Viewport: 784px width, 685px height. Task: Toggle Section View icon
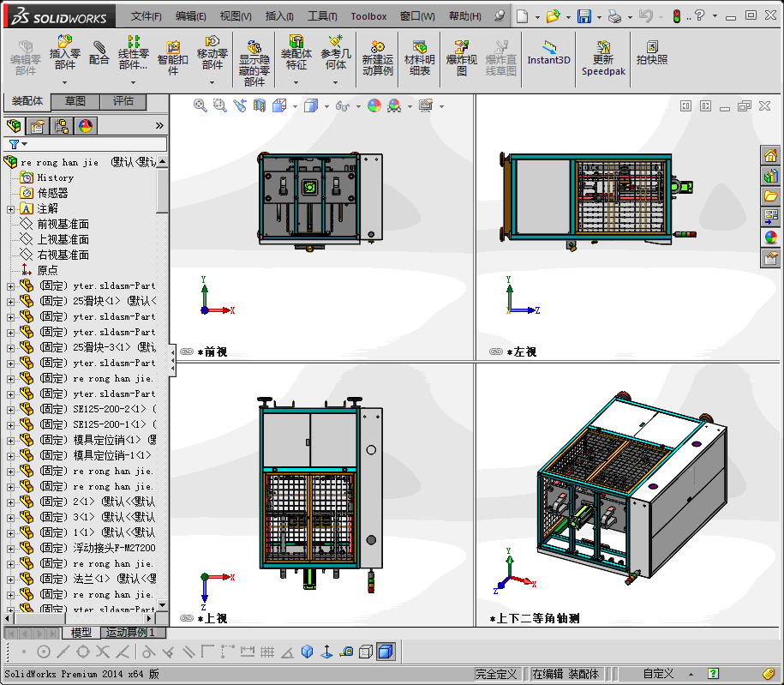point(260,105)
